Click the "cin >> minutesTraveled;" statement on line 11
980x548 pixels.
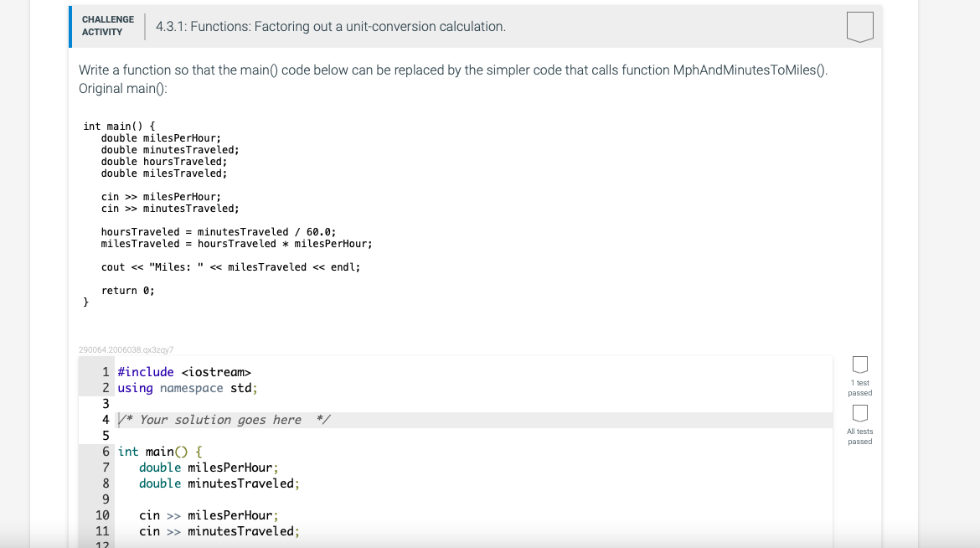click(x=218, y=530)
